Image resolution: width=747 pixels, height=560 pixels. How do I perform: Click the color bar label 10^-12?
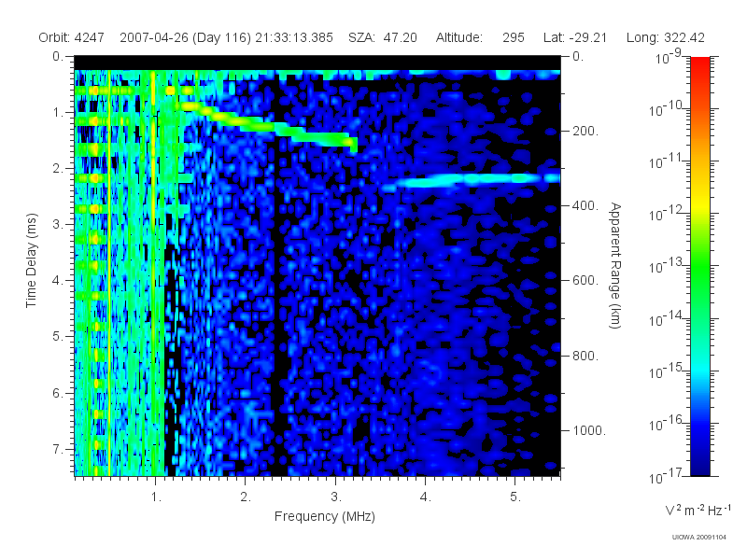click(x=666, y=214)
